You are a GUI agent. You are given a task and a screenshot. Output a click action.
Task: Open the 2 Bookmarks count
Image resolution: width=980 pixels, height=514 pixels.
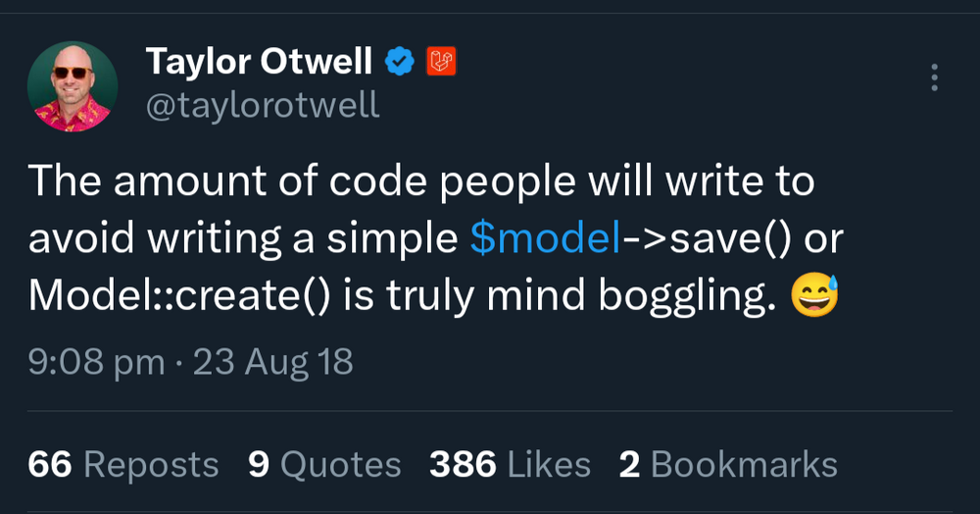pyautogui.click(x=728, y=464)
